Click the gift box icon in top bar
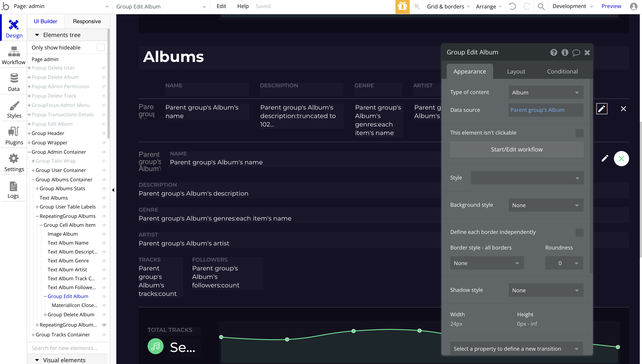Viewport: 642px width, 364px height. [x=402, y=6]
